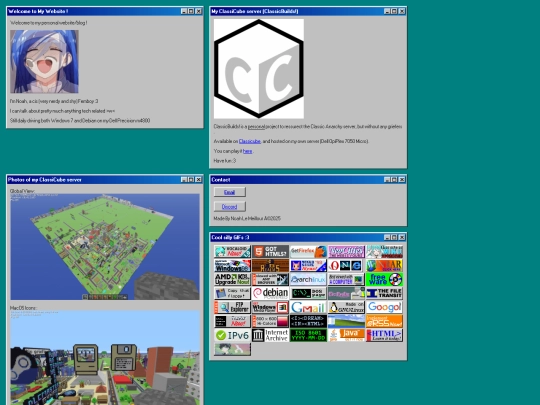Click the sentence mentioning Windows 7 and Debian
Image resolution: width=540 pixels, height=405 pixels.
80,121
